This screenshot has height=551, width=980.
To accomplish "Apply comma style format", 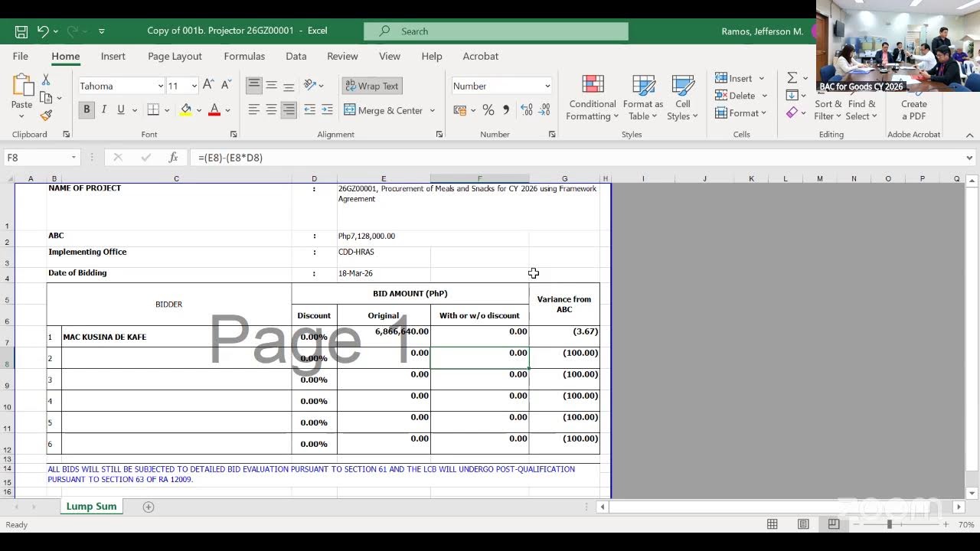I will [505, 110].
